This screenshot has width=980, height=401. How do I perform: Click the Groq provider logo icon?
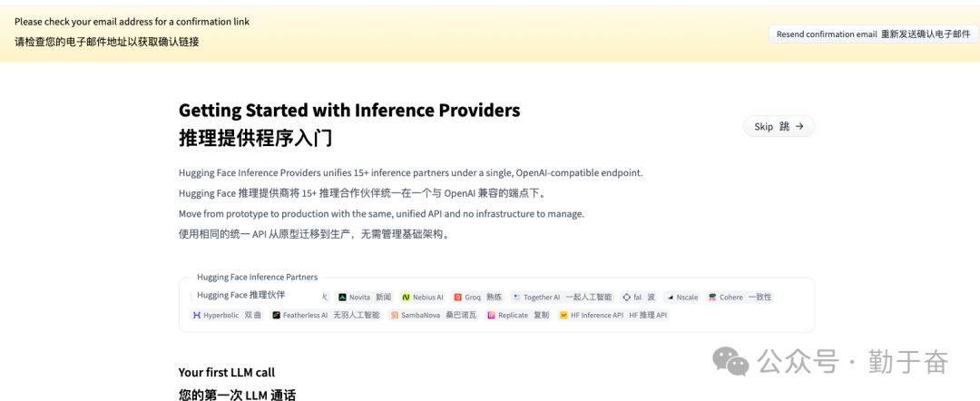point(457,298)
